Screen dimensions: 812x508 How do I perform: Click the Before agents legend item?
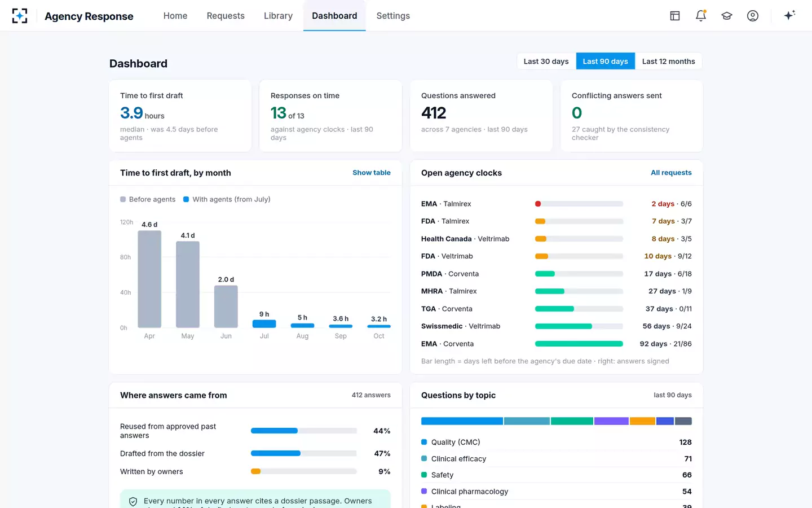tap(148, 199)
